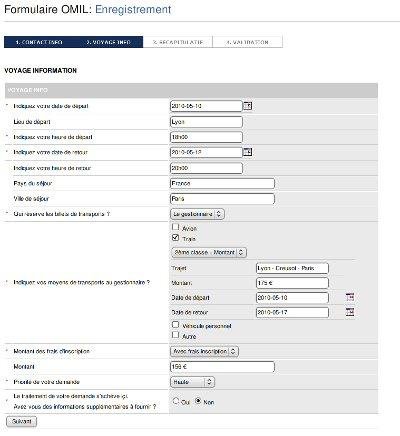Screen dimensions: 400x436
Task: Click the train Date de départ input field
Action: point(292,297)
